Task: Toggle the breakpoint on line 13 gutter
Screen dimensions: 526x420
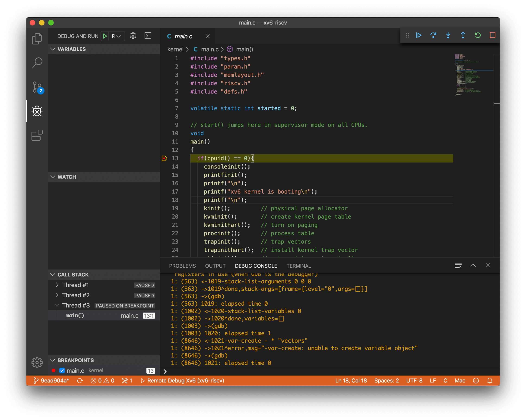Action: 164,158
